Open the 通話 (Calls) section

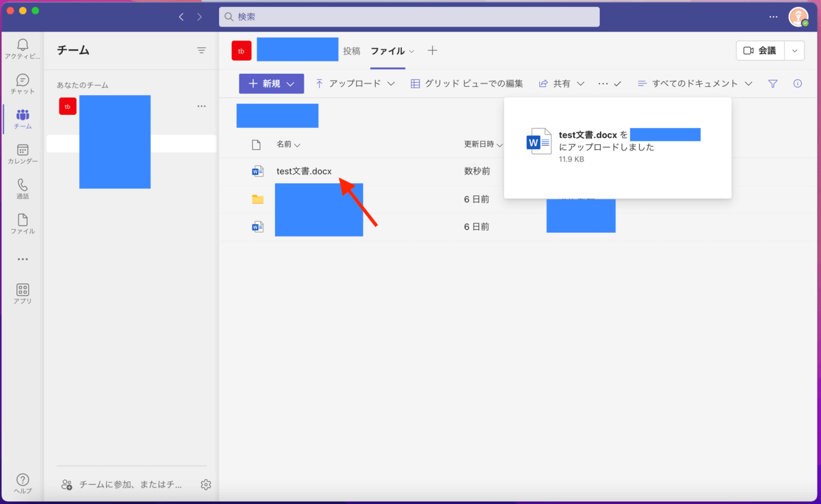click(23, 189)
